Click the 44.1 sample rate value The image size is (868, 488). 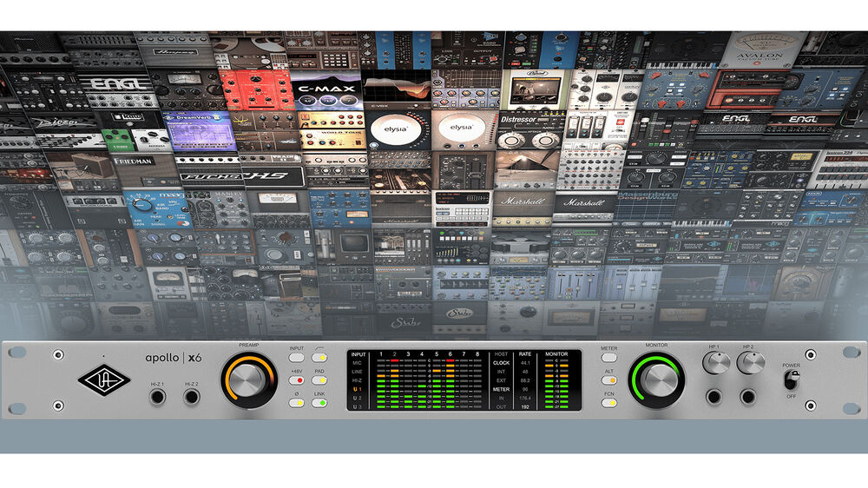click(525, 363)
